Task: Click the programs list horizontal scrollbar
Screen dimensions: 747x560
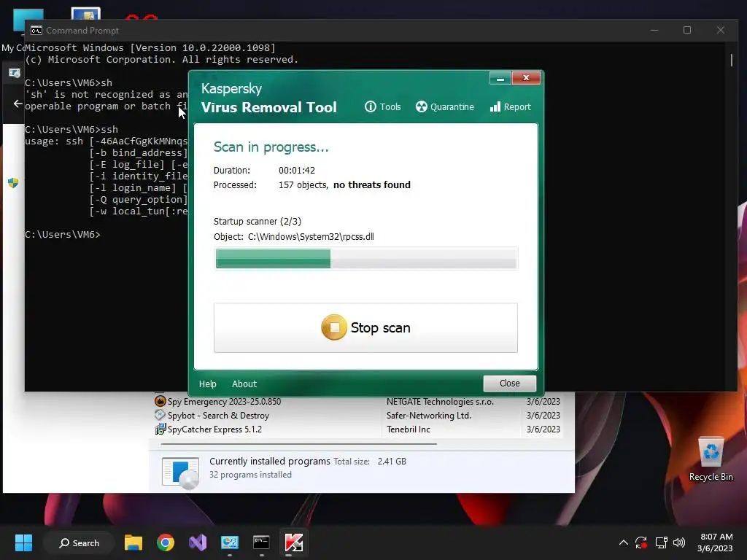Action: pos(298,444)
